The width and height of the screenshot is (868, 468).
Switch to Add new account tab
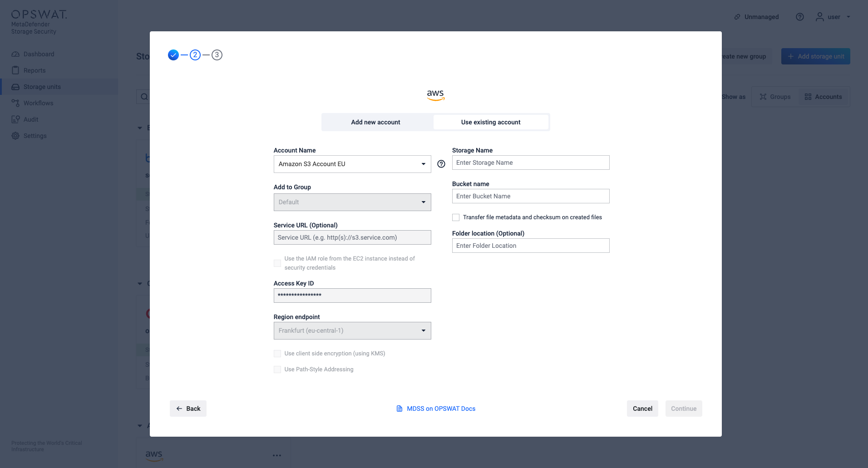click(375, 122)
